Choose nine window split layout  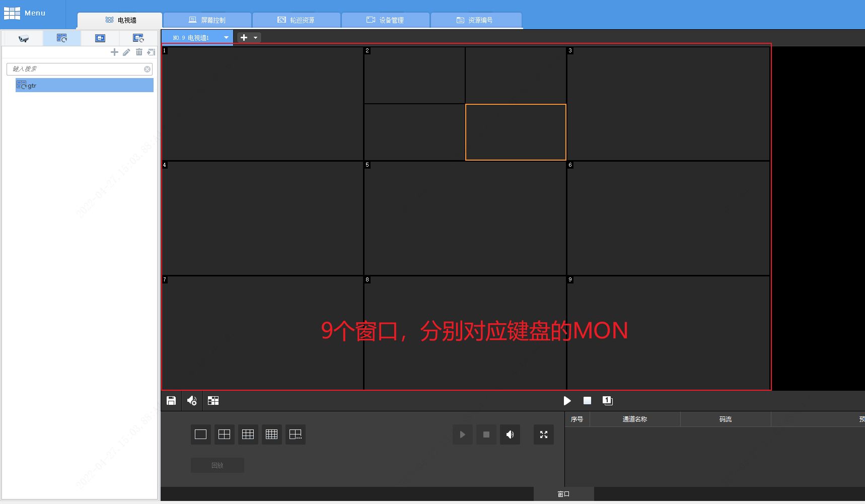pyautogui.click(x=248, y=435)
